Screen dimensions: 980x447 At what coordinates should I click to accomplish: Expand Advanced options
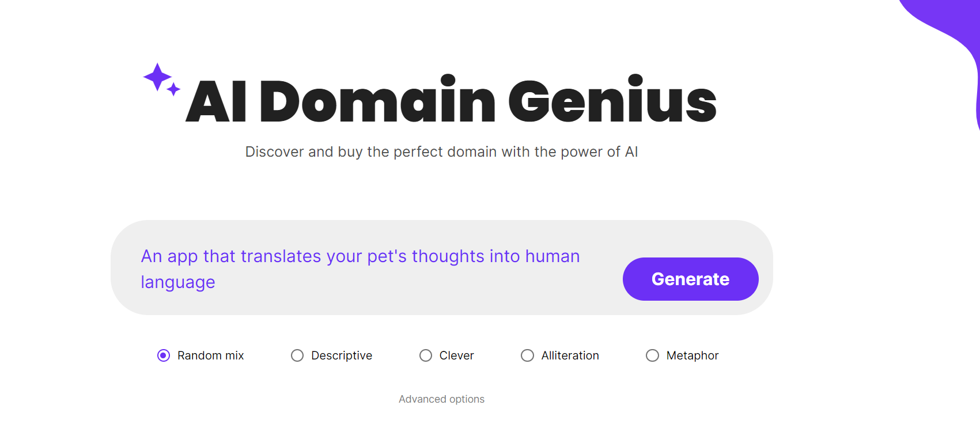[441, 399]
